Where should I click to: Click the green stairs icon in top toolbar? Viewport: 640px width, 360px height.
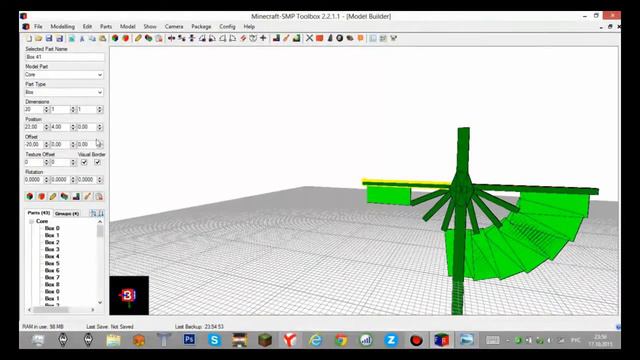click(x=296, y=38)
